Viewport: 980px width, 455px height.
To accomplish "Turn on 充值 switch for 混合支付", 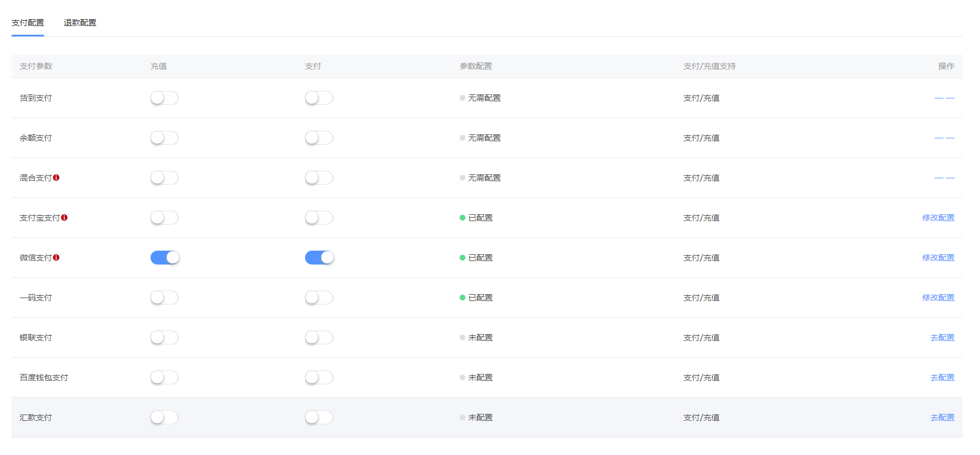I will tap(164, 178).
